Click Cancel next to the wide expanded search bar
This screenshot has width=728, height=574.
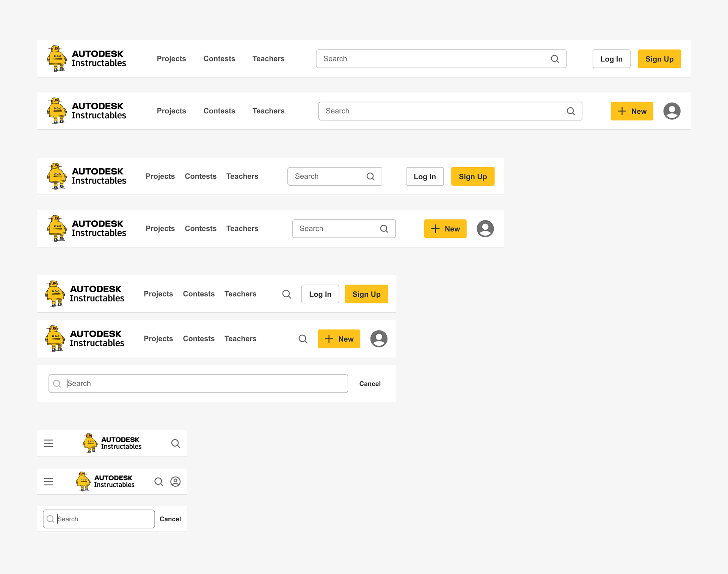tap(370, 384)
